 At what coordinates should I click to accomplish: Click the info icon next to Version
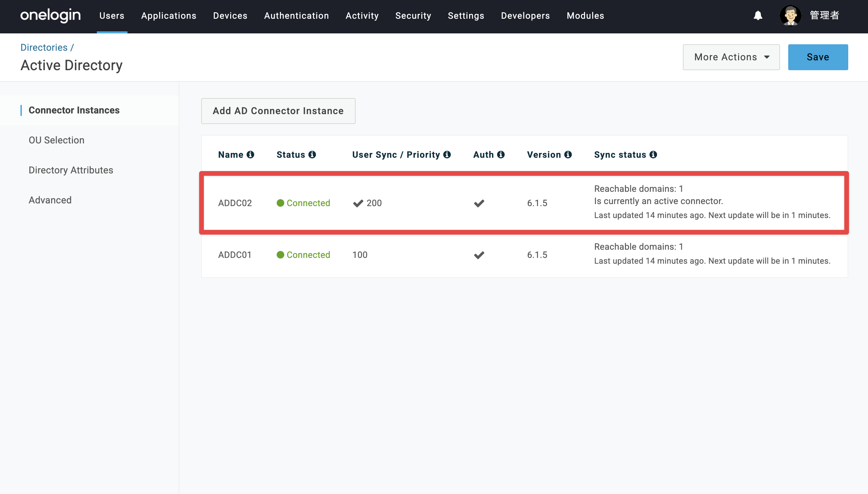[x=568, y=155]
